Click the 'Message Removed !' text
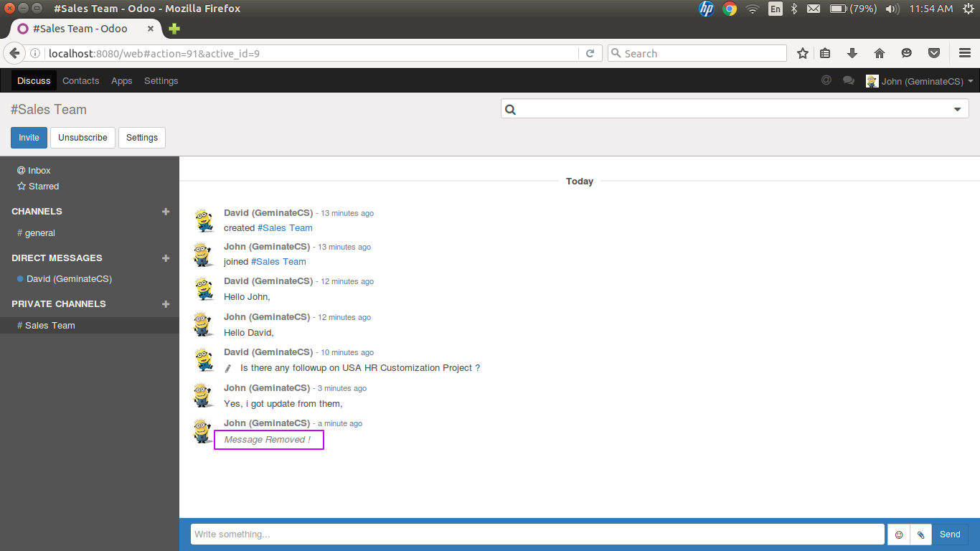The image size is (980, 551). pyautogui.click(x=268, y=440)
